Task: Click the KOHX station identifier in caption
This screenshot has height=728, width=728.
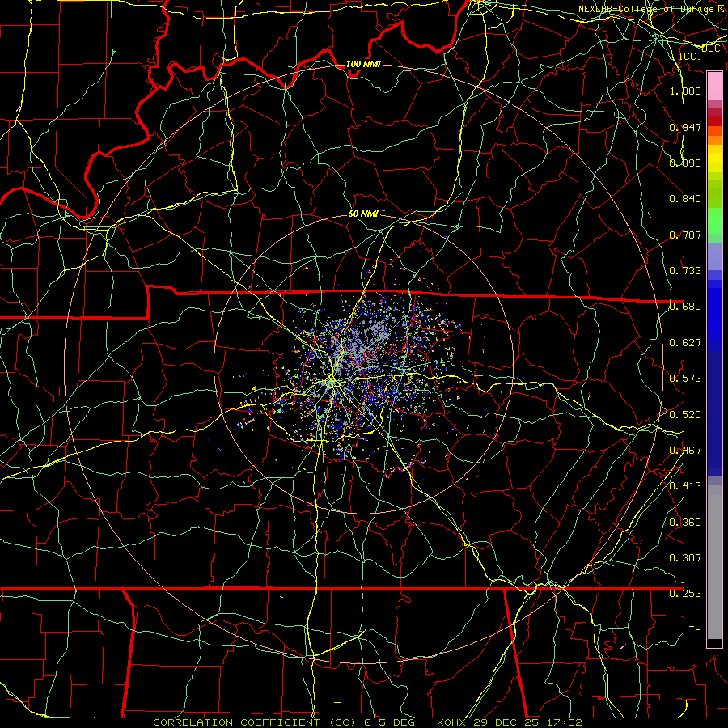Action: point(453,722)
